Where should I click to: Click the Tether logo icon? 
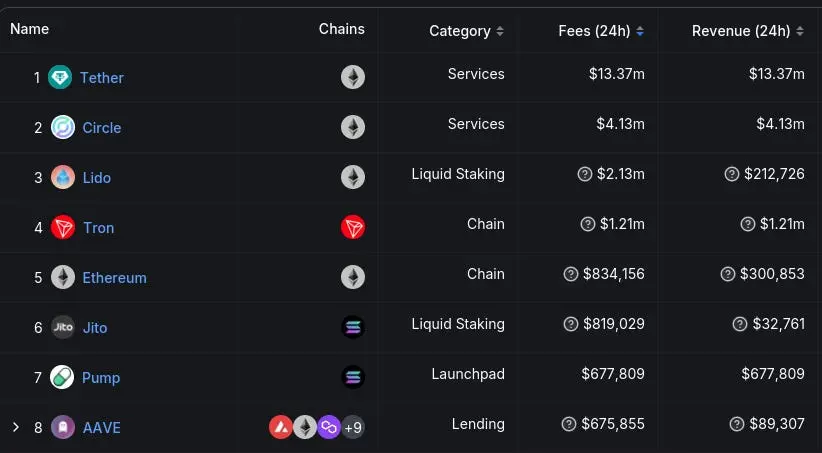click(61, 78)
